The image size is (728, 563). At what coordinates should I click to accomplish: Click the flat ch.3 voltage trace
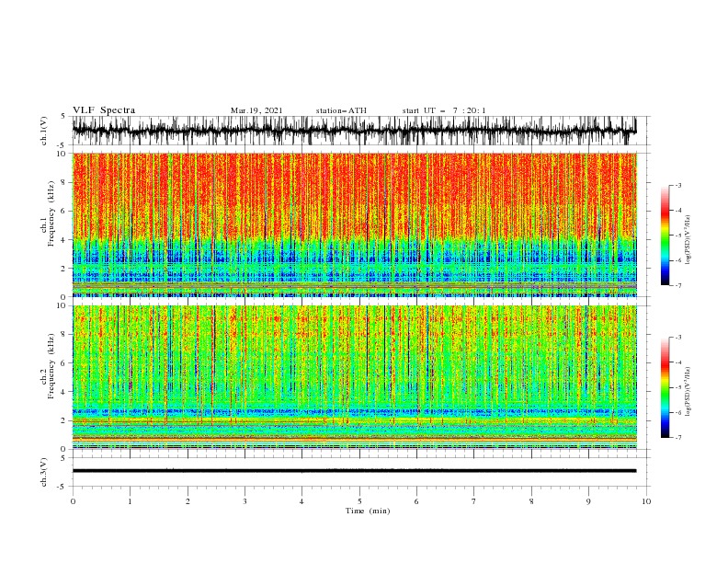(355, 471)
